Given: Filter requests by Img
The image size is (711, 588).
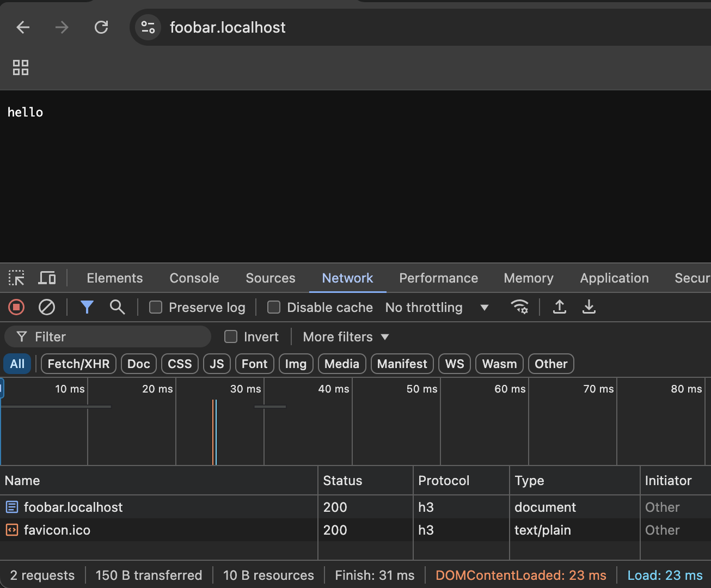Looking at the screenshot, I should (x=296, y=364).
